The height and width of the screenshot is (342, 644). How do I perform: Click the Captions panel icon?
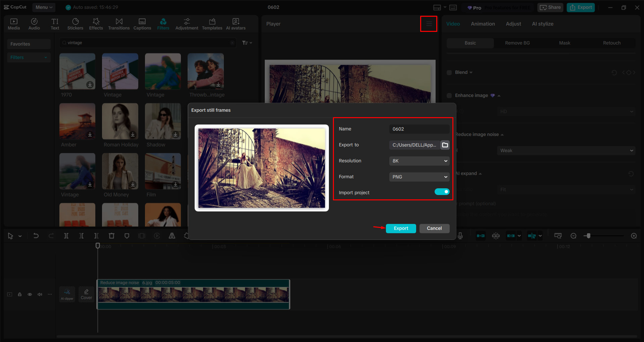142,23
